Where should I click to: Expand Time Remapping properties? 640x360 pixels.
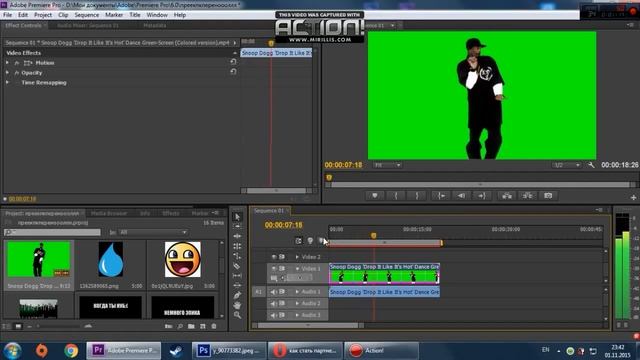click(x=7, y=82)
